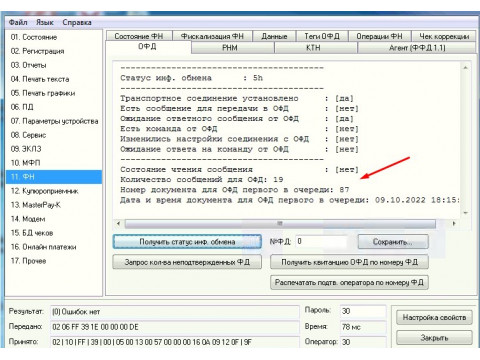Switch to the Теги ОФД tab
480x360 pixels.
pos(322,36)
